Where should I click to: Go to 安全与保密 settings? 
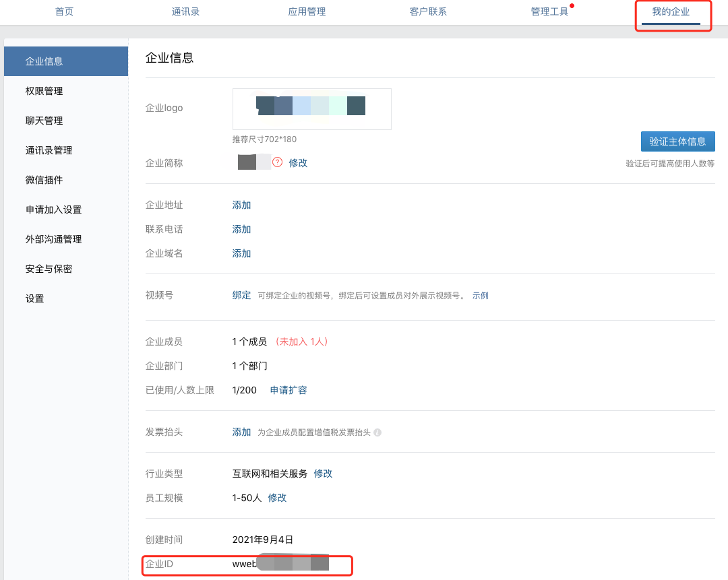pos(49,269)
